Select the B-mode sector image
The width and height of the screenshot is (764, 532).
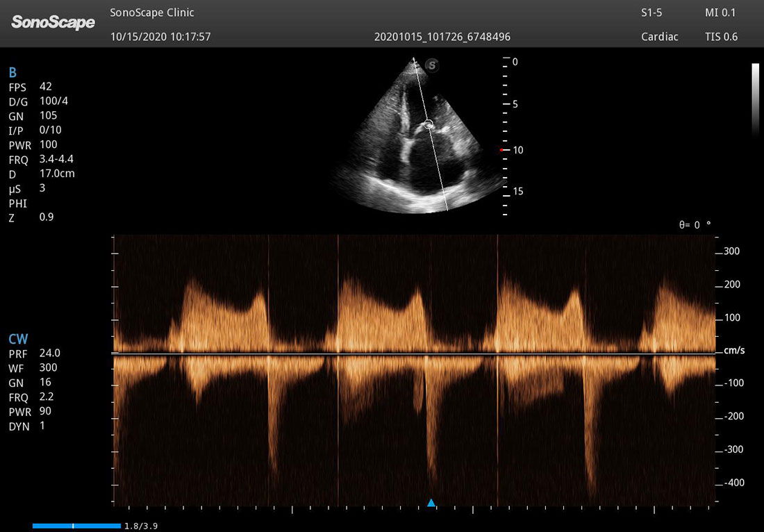418,136
